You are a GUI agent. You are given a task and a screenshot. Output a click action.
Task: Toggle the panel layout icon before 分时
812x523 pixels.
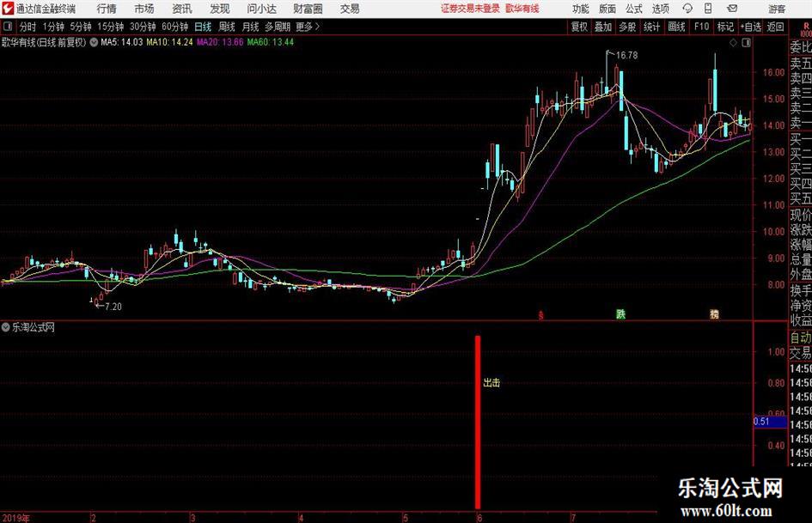click(x=8, y=27)
